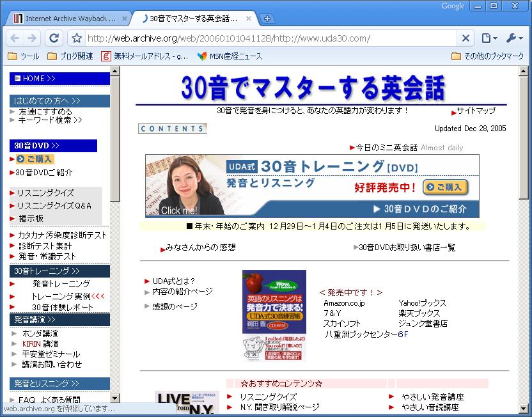Open その他のブックマーク folder
The image size is (532, 417).
(487, 56)
